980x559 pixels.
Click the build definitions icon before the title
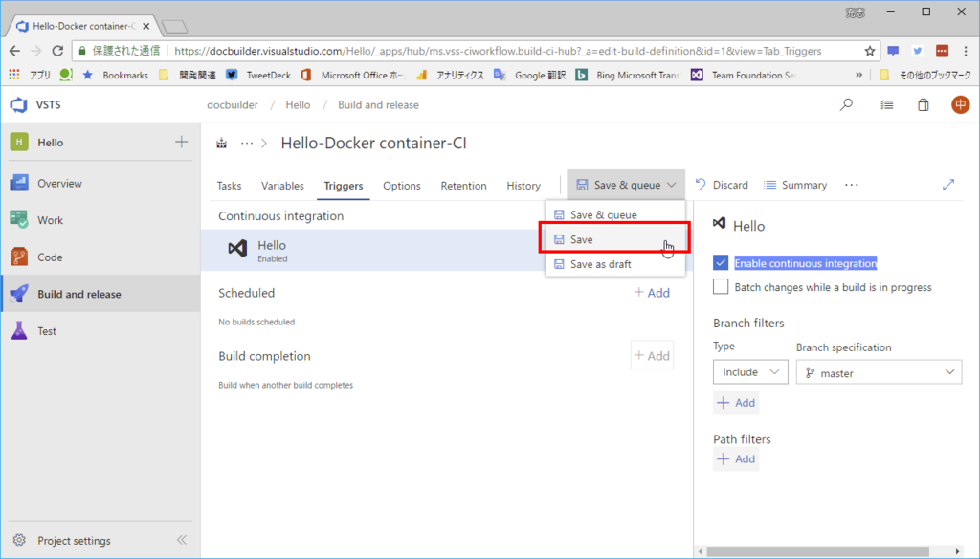(221, 144)
